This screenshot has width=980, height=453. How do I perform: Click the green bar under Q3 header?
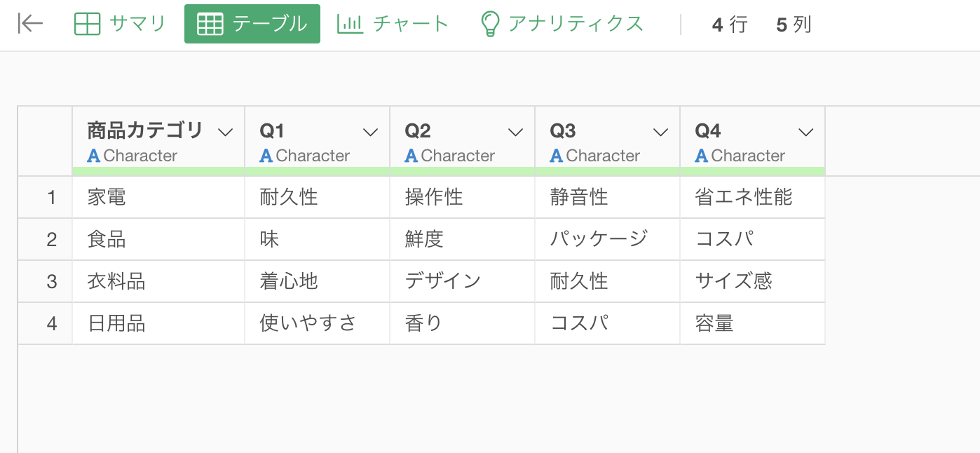tap(607, 172)
